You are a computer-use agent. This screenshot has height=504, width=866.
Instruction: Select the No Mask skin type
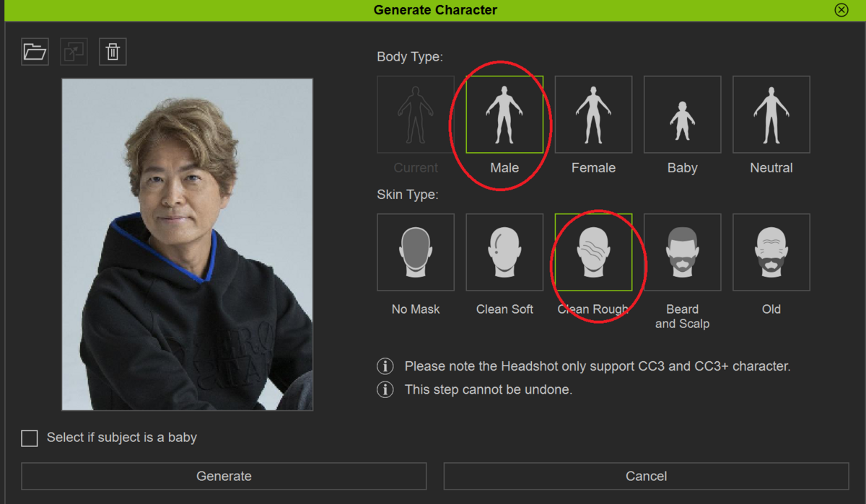[x=415, y=252]
